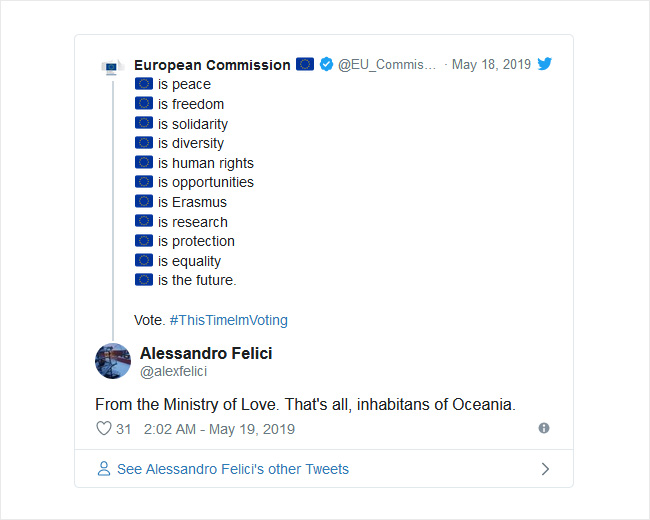
Task: Click the blue verified badge
Action: click(x=326, y=64)
